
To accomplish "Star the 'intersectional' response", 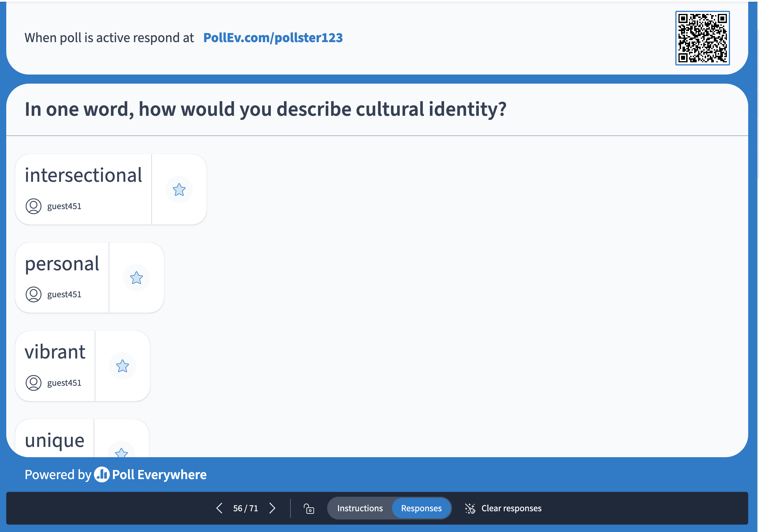I will click(x=179, y=189).
